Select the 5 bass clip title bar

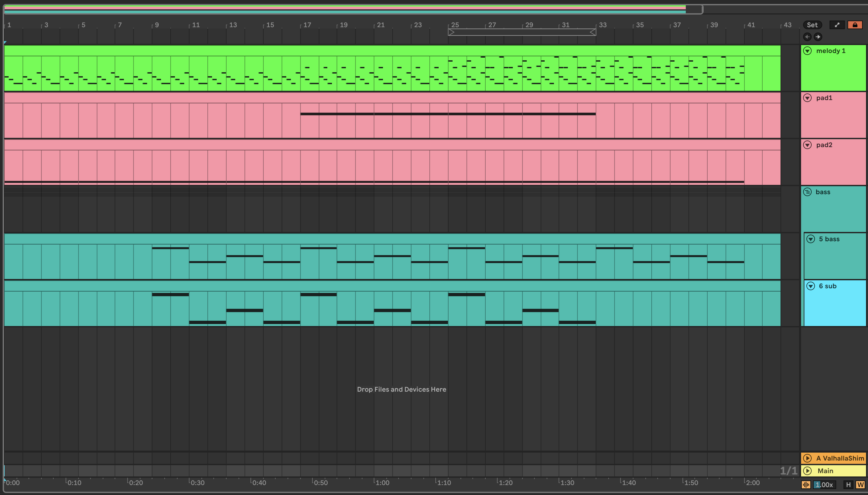(x=392, y=239)
